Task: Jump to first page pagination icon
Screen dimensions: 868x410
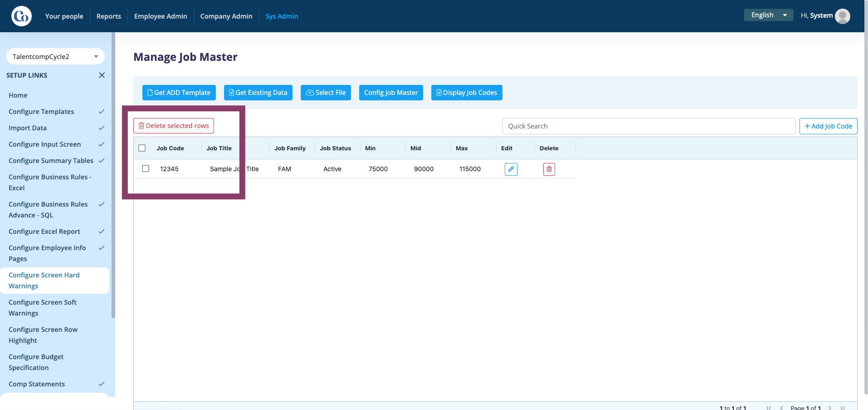Action: pos(769,408)
